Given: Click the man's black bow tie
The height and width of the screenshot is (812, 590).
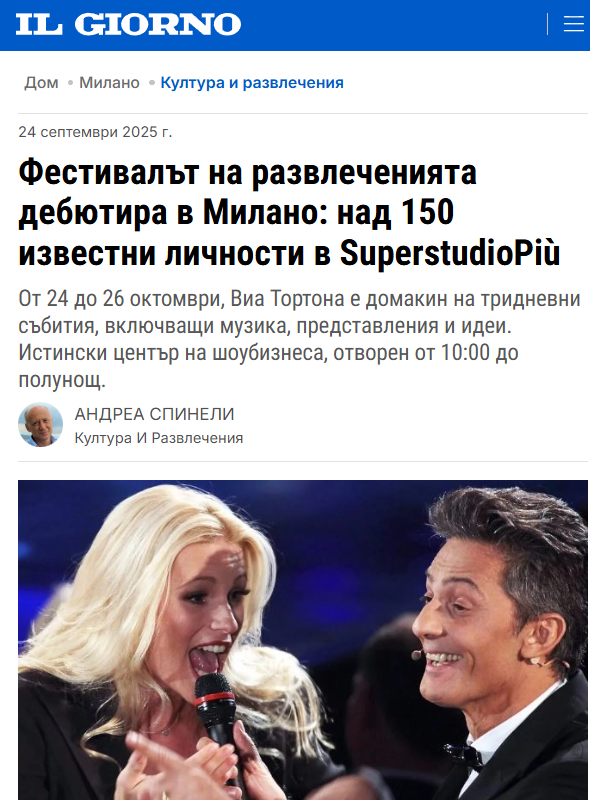Looking at the screenshot, I should (464, 756).
